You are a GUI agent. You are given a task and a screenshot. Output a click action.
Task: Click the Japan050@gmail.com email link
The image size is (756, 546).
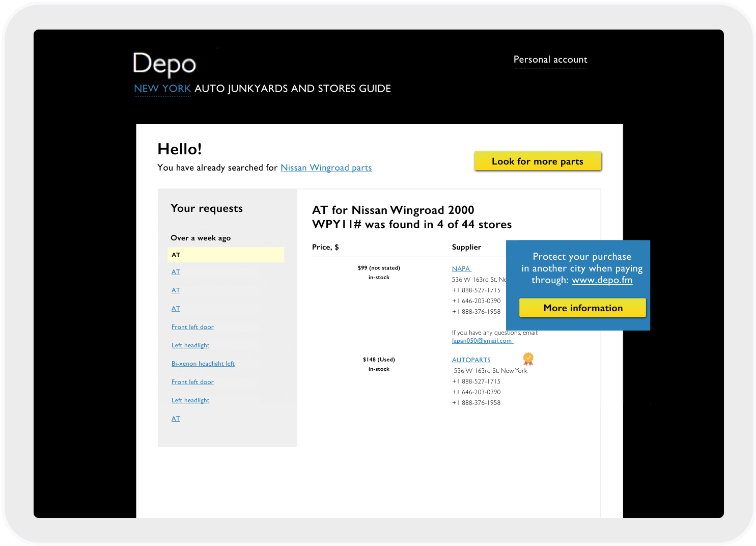click(482, 341)
